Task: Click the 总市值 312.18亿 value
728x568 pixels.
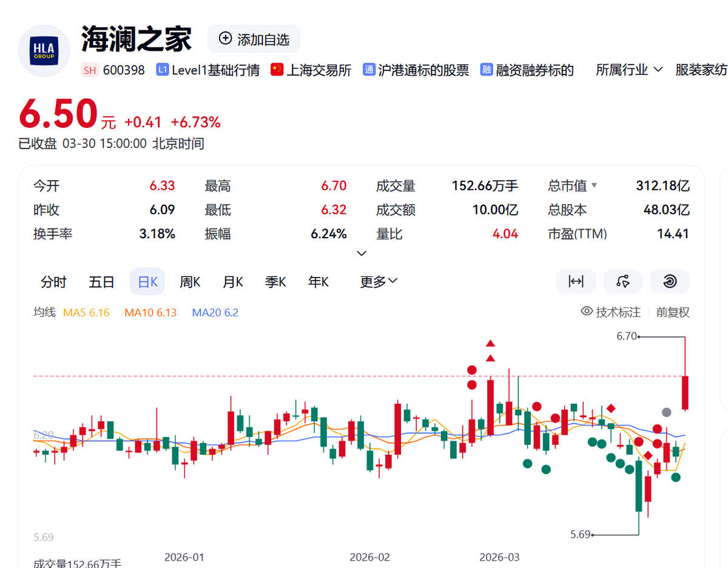Action: 662,186
